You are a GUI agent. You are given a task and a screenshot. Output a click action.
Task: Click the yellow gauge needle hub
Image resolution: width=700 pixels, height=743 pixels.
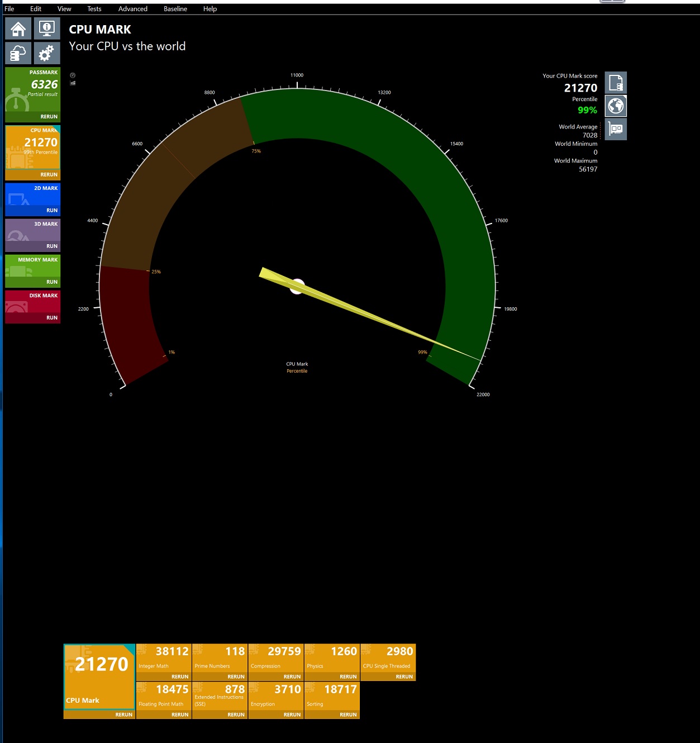tap(297, 287)
